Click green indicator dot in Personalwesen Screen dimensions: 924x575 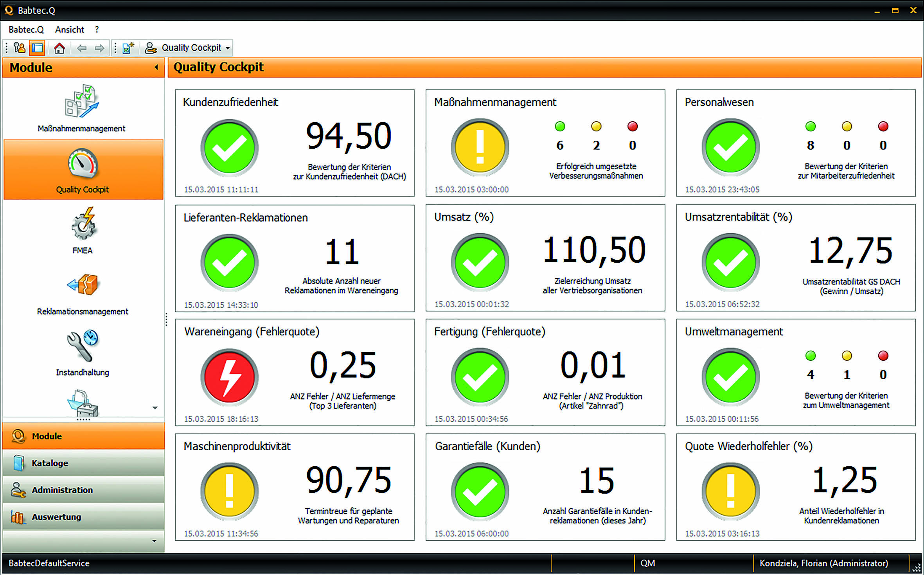(x=810, y=126)
